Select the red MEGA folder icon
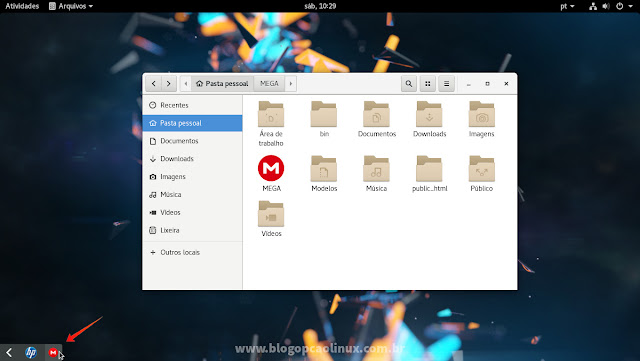Screen dimensions: 640x361 click(271, 168)
